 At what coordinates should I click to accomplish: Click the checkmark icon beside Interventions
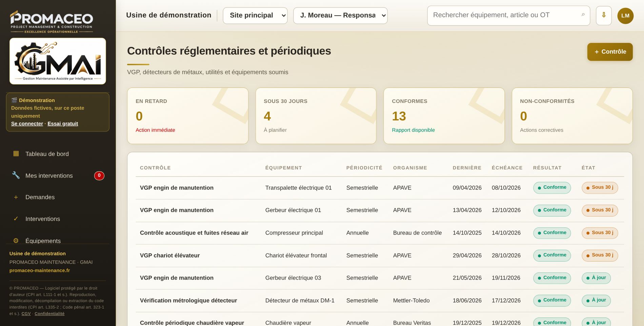click(x=16, y=219)
